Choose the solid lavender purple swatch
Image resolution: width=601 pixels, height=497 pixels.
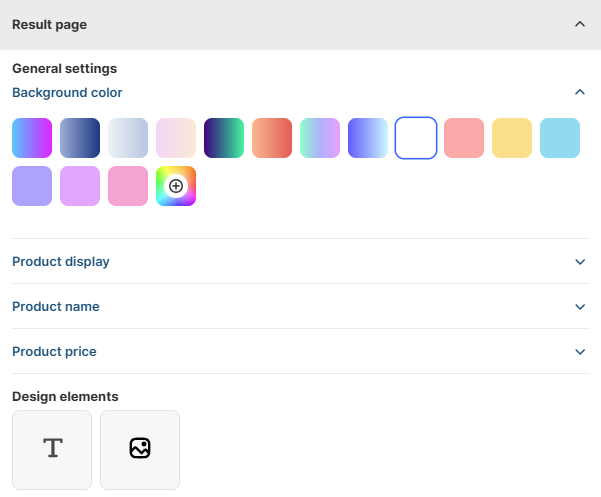pos(32,186)
